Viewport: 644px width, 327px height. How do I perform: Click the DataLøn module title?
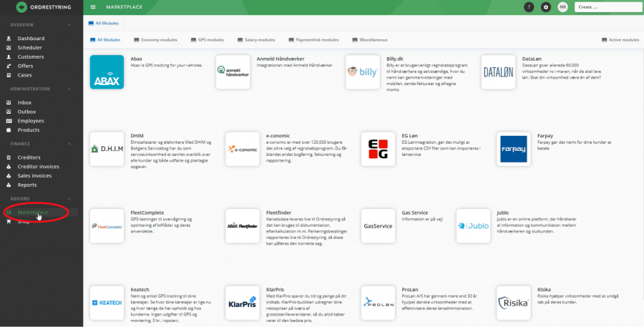pos(532,59)
